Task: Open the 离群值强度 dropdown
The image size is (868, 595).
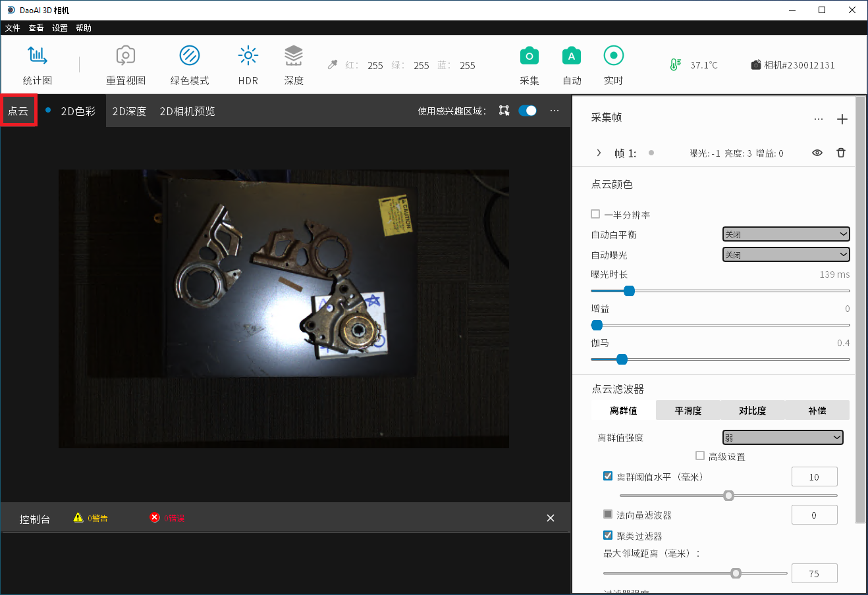Action: [782, 438]
